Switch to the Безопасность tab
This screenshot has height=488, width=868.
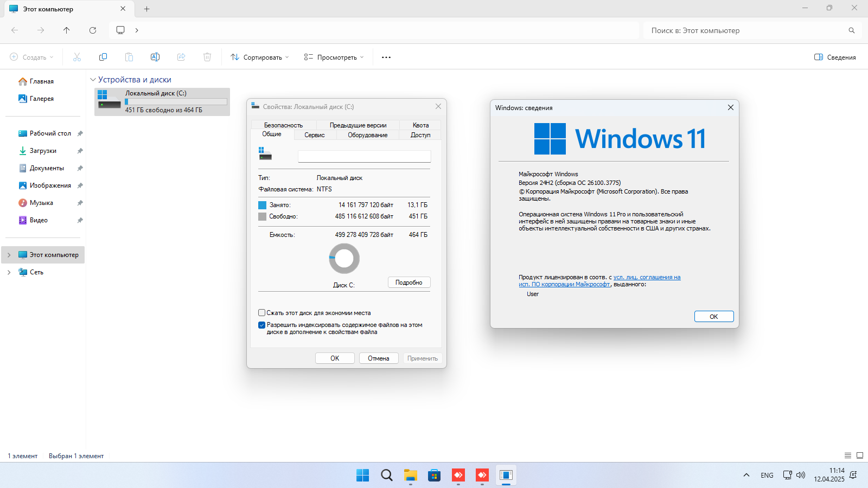pos(283,125)
